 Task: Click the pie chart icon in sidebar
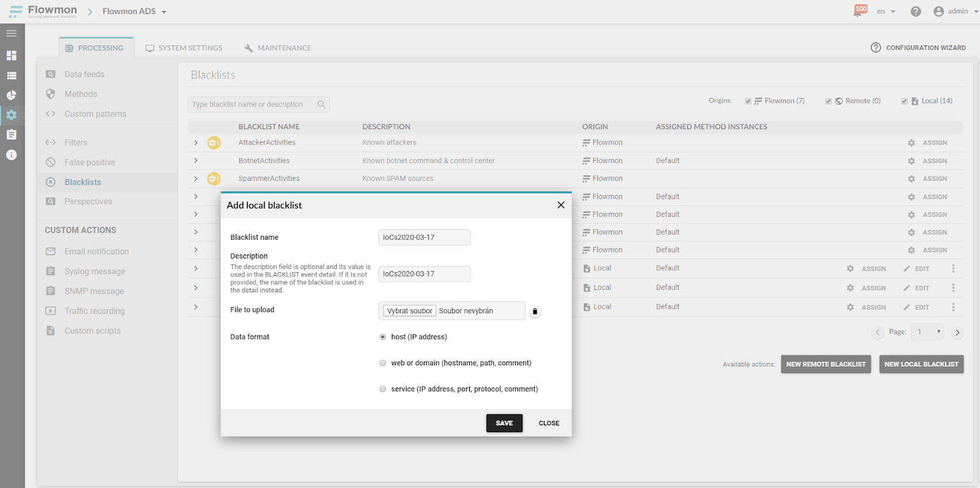pyautogui.click(x=12, y=96)
